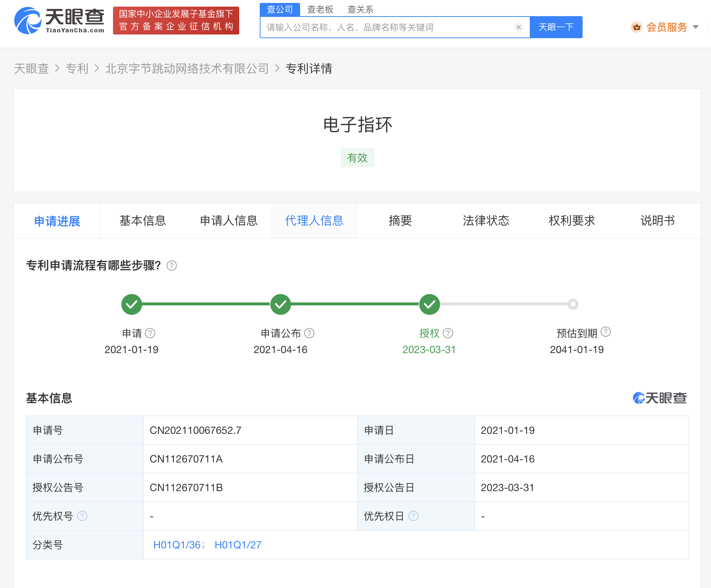
Task: Click the 天眼一下 search button
Action: [556, 27]
